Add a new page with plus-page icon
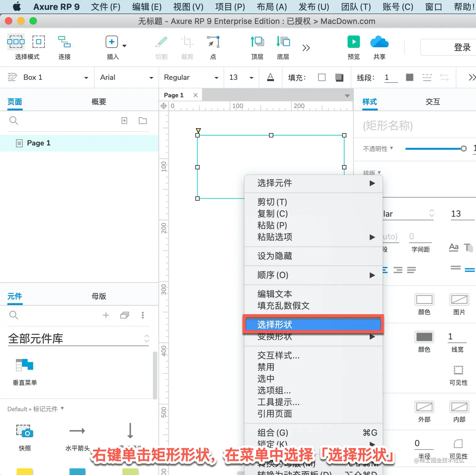The width and height of the screenshot is (476, 475). [124, 120]
